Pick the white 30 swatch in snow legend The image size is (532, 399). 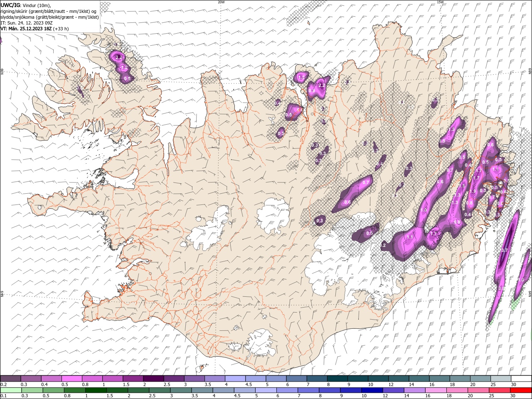tap(521, 379)
